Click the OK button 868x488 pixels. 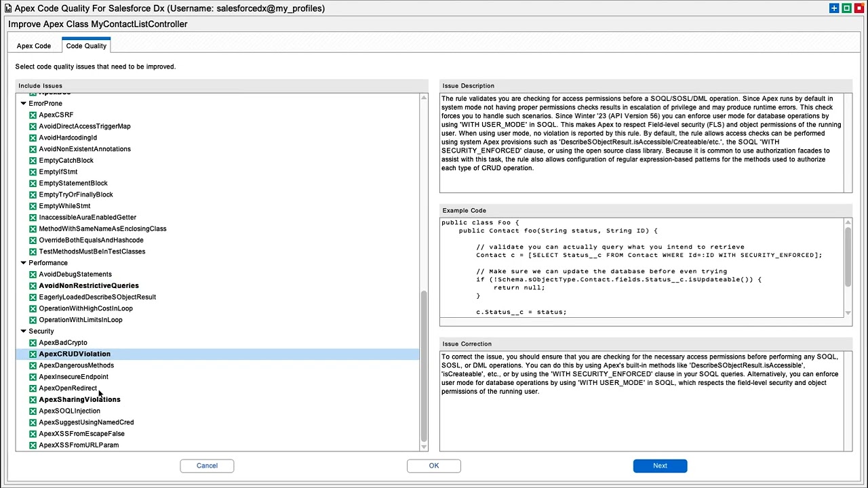pos(434,466)
